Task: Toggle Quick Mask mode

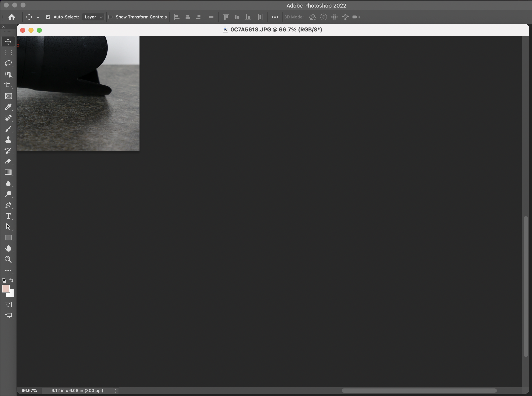Action: [x=8, y=304]
